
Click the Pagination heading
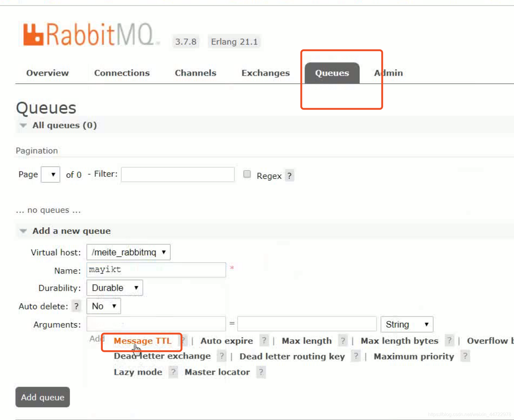[x=37, y=151]
